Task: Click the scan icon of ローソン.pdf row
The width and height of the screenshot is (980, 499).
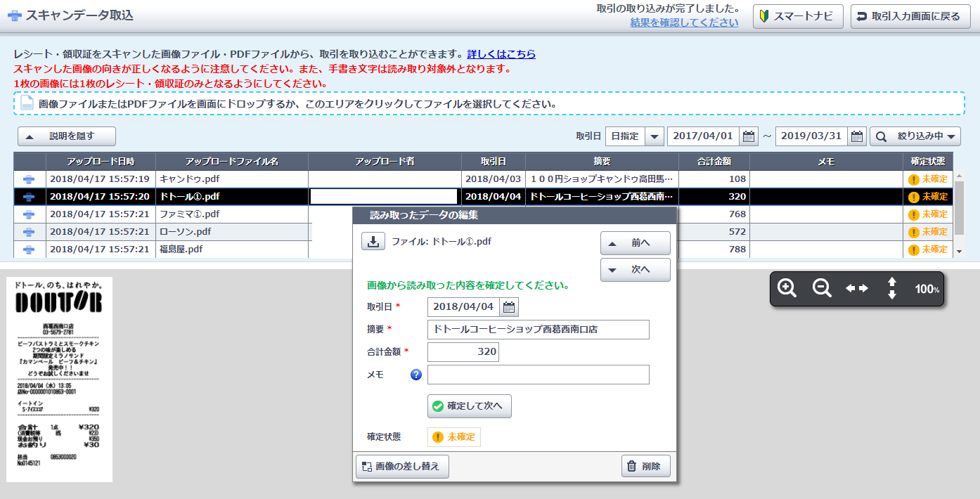Action: point(30,232)
